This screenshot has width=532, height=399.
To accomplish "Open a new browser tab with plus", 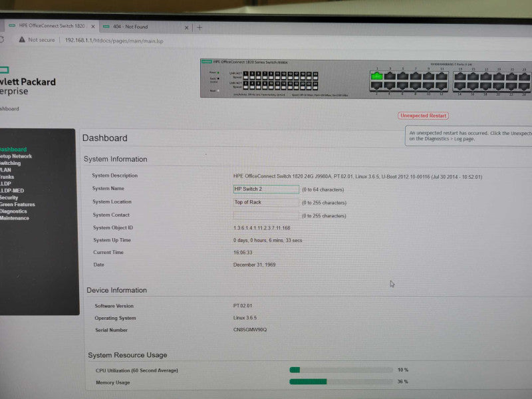I will [x=199, y=27].
